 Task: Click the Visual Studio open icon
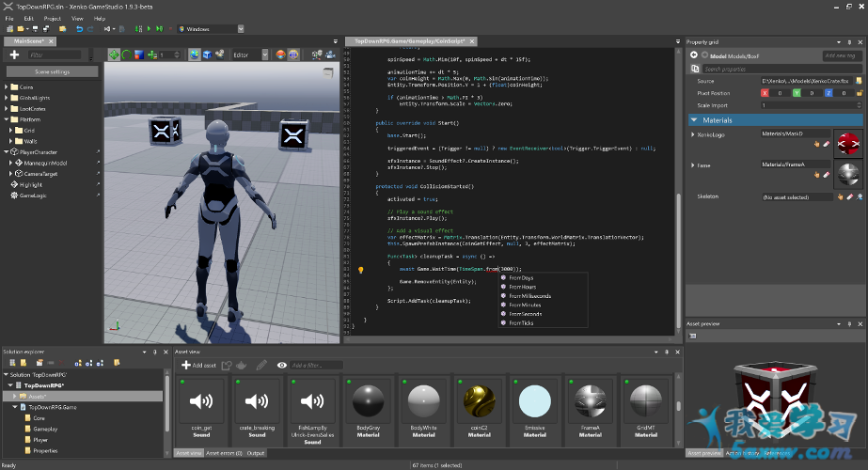coord(107,29)
